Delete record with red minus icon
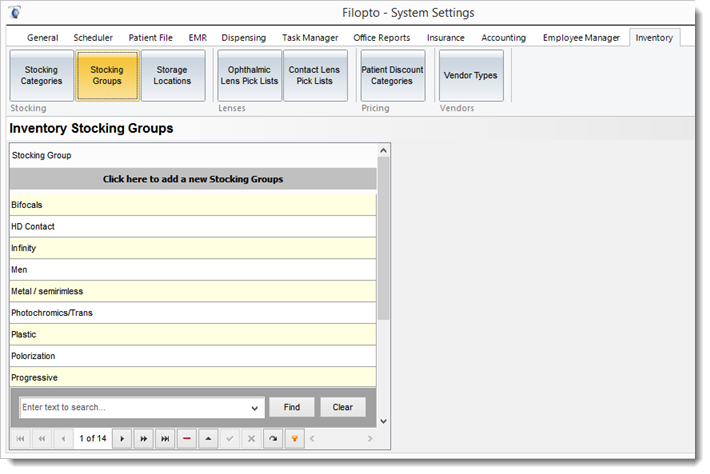The height and width of the screenshot is (474, 710). pos(187,439)
